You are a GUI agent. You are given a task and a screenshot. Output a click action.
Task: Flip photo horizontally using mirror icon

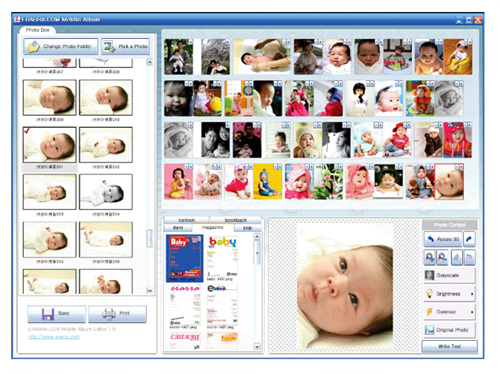457,257
